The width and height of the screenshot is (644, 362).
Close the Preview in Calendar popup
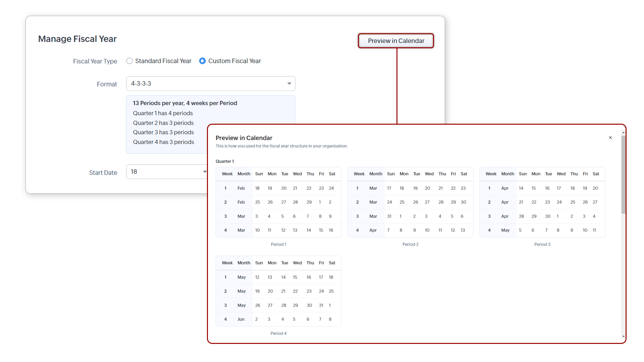pos(610,138)
